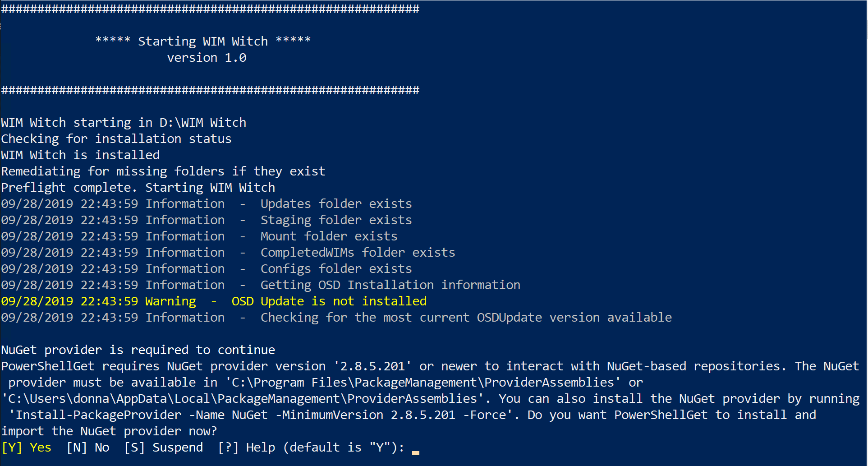The width and height of the screenshot is (868, 466).
Task: Place cursor at the blinking prompt input
Action: point(415,449)
